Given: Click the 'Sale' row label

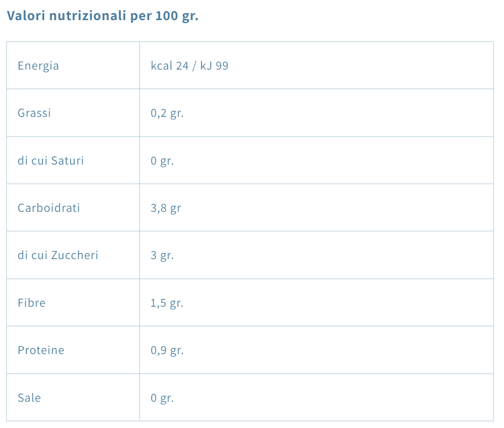Looking at the screenshot, I should click(x=29, y=398).
